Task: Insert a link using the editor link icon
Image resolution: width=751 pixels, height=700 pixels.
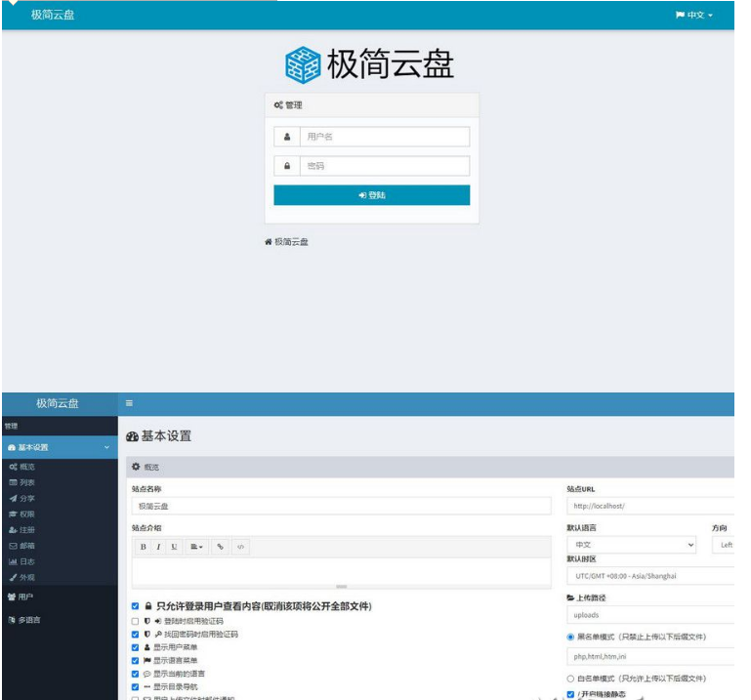Action: 221,547
